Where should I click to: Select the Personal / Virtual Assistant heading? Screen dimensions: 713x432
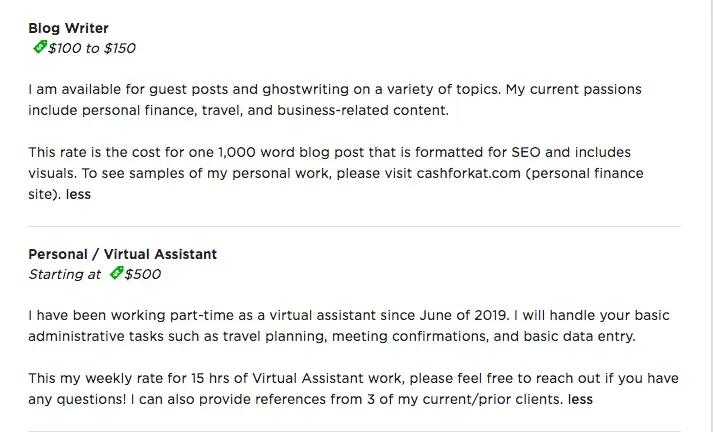(x=122, y=254)
